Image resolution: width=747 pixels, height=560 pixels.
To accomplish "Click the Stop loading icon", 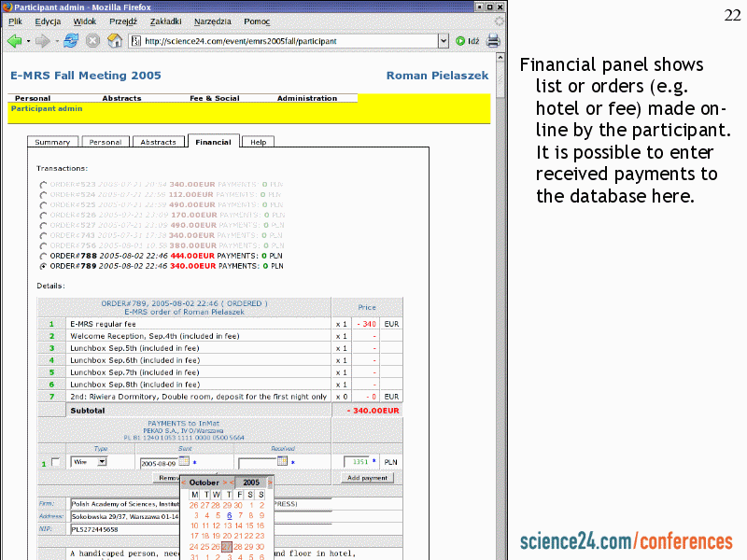I will (x=92, y=41).
